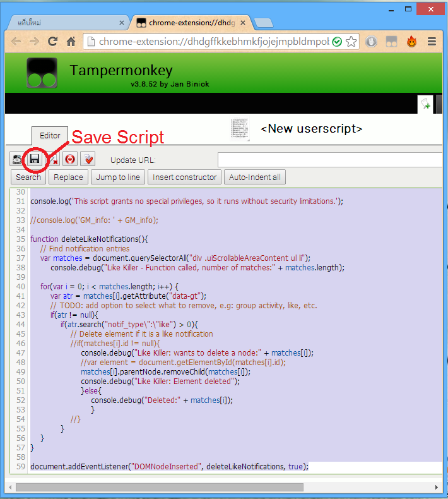The height and width of the screenshot is (499, 448).
Task: Open the Chrome hamburger menu
Action: (432, 41)
